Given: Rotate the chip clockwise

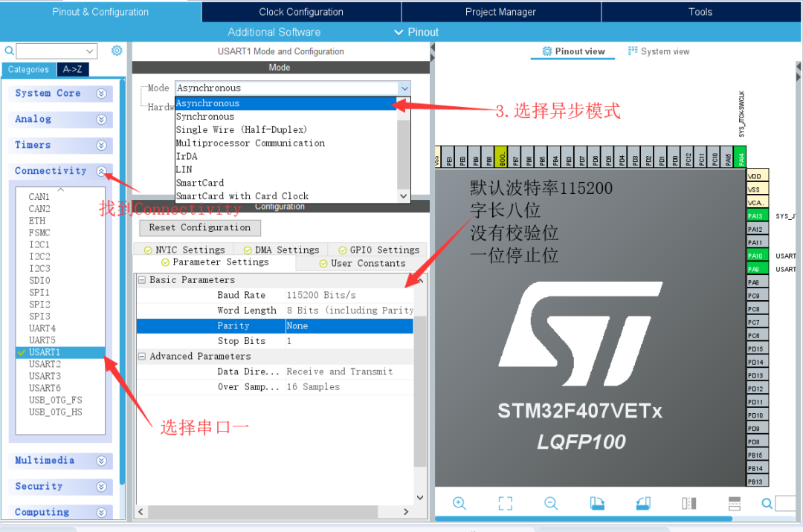Looking at the screenshot, I should pyautogui.click(x=597, y=503).
